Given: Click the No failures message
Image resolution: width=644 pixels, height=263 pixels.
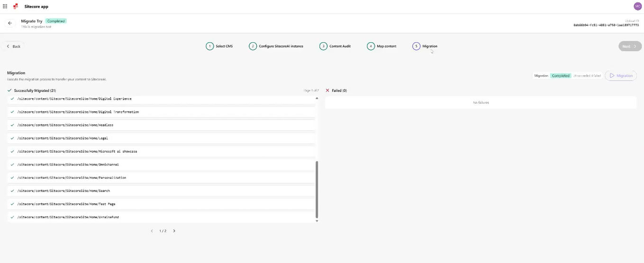Looking at the screenshot, I should [481, 102].
